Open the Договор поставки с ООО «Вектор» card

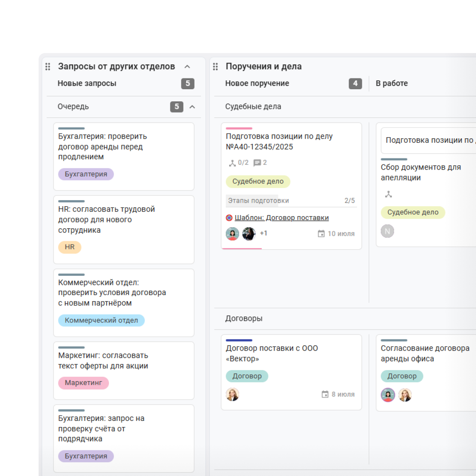[x=291, y=372]
